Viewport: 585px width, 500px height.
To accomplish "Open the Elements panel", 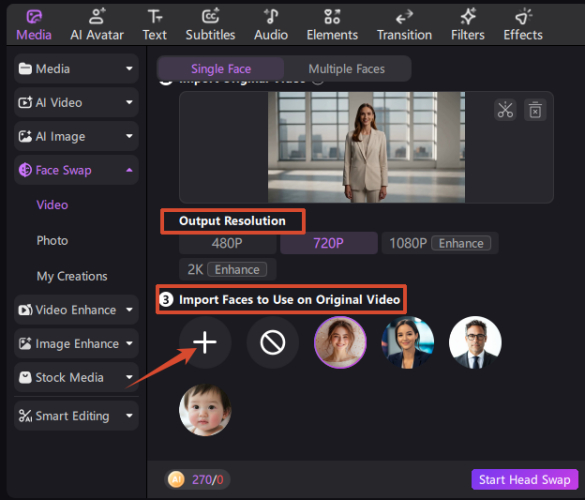I will pos(332,25).
